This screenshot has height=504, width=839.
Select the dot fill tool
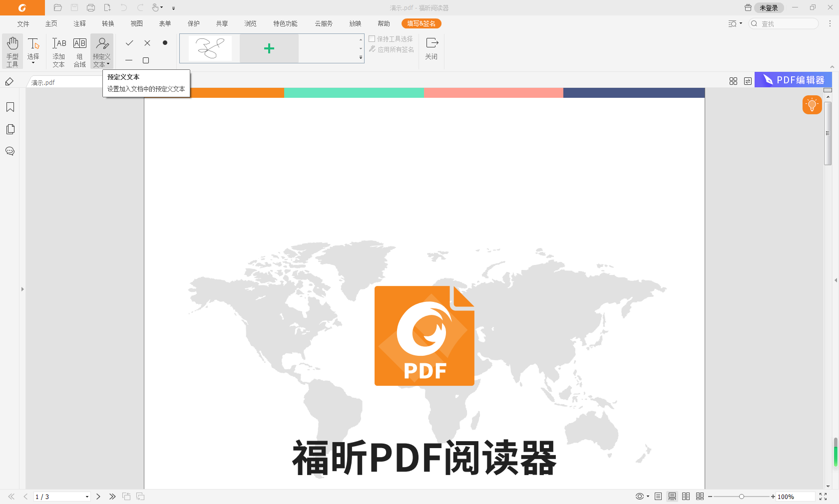pyautogui.click(x=165, y=43)
